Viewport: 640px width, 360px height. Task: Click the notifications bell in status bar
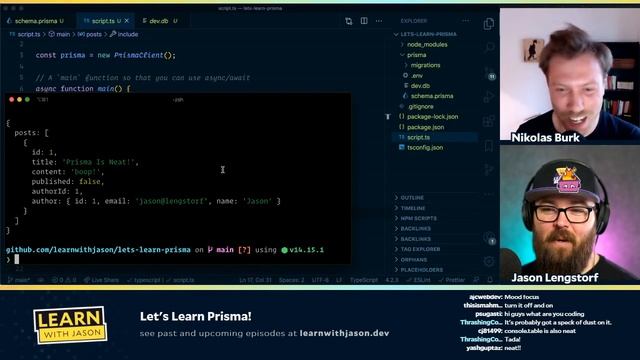pos(490,280)
